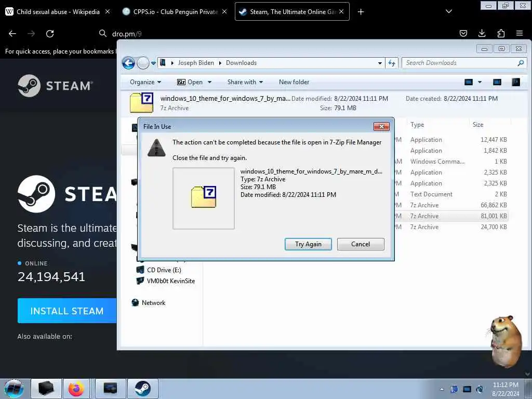Screen dimensions: 532x399
Task: Click the Steam logo in page header
Action: [55, 86]
